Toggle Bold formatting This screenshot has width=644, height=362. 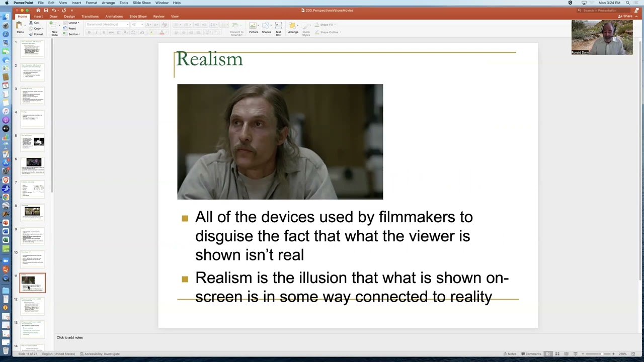pos(90,32)
